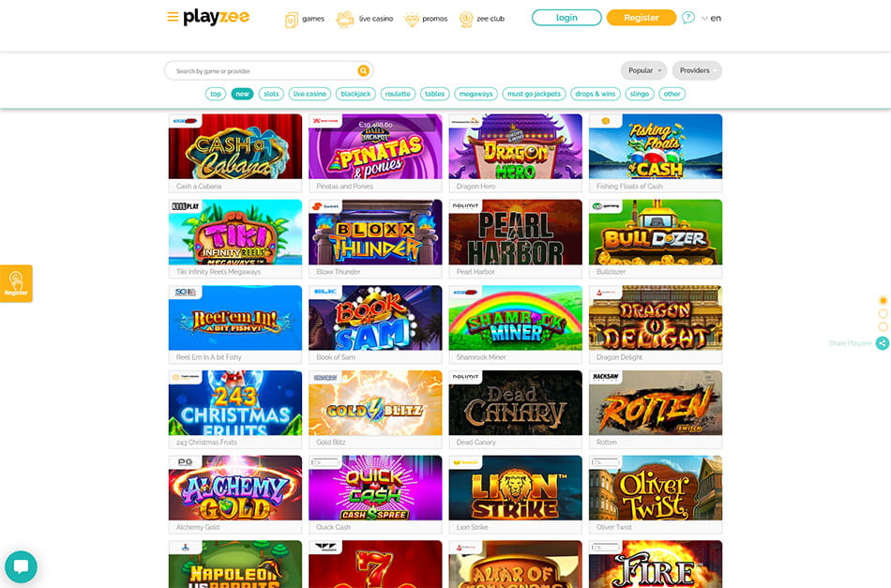Click the login button

click(566, 18)
